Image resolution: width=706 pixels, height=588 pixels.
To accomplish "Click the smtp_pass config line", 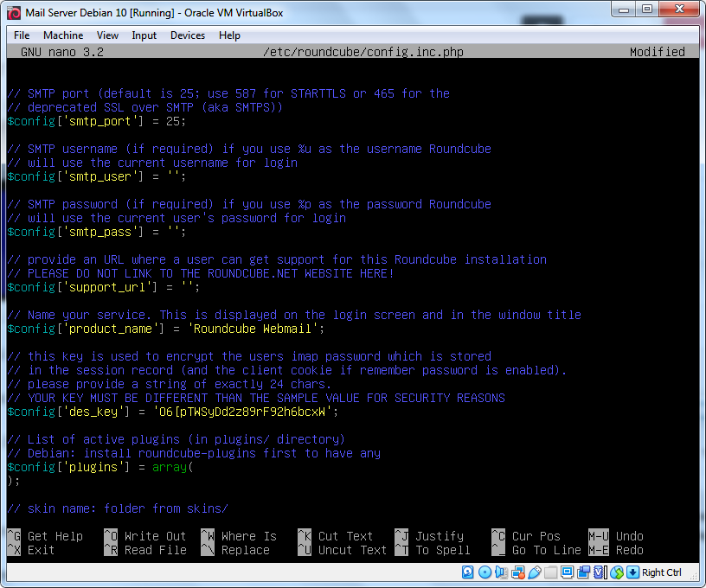I will (96, 232).
